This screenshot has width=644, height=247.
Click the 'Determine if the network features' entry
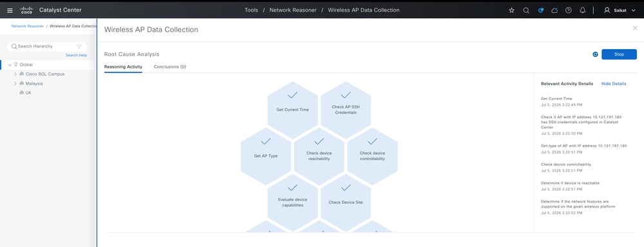tap(578, 204)
